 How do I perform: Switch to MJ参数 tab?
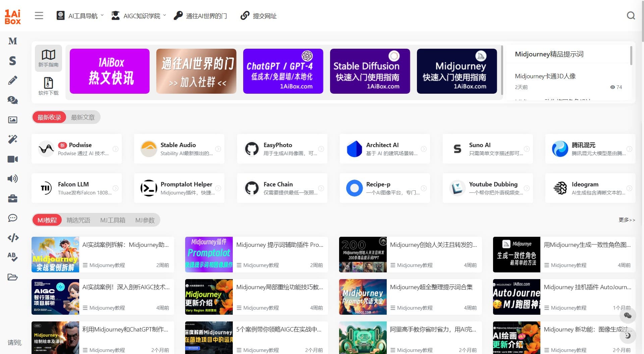(145, 220)
